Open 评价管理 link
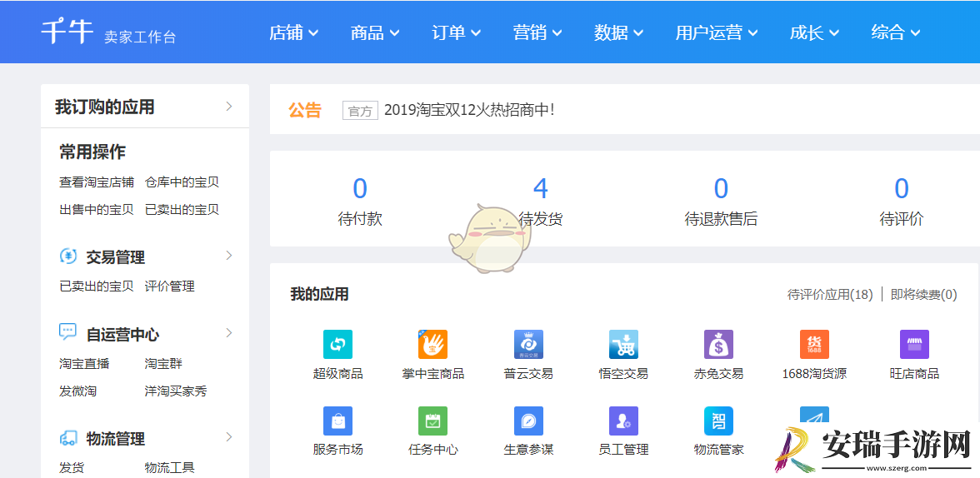This screenshot has height=478, width=980. (x=169, y=286)
